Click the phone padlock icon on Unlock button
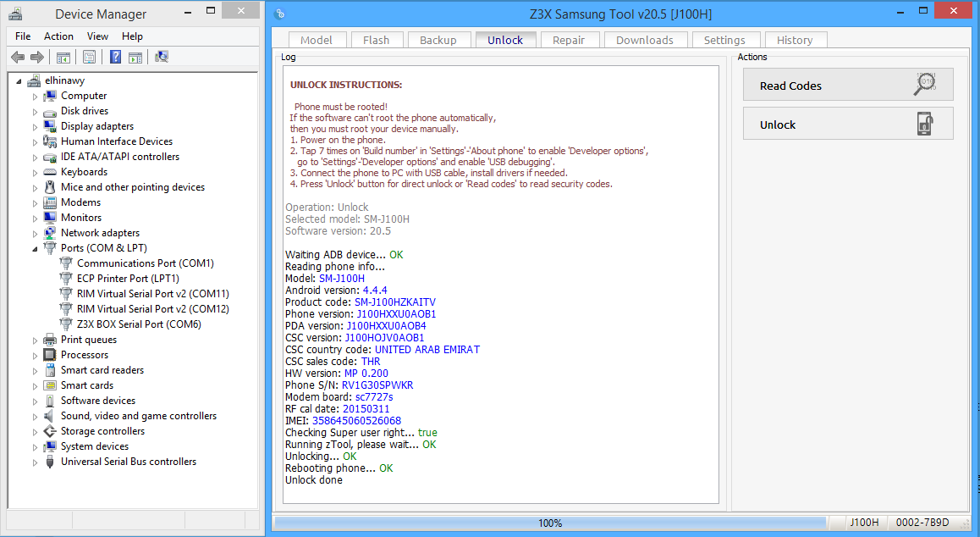980x537 pixels. coord(925,124)
